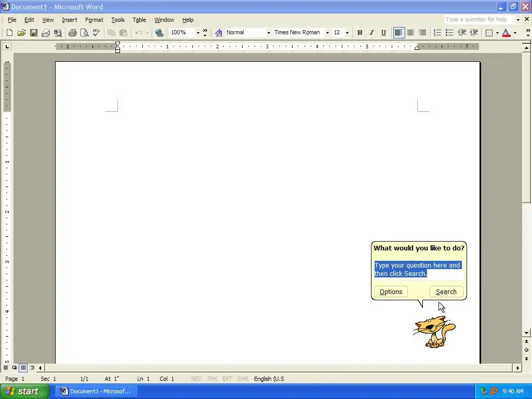Create a new blank document

click(9, 33)
